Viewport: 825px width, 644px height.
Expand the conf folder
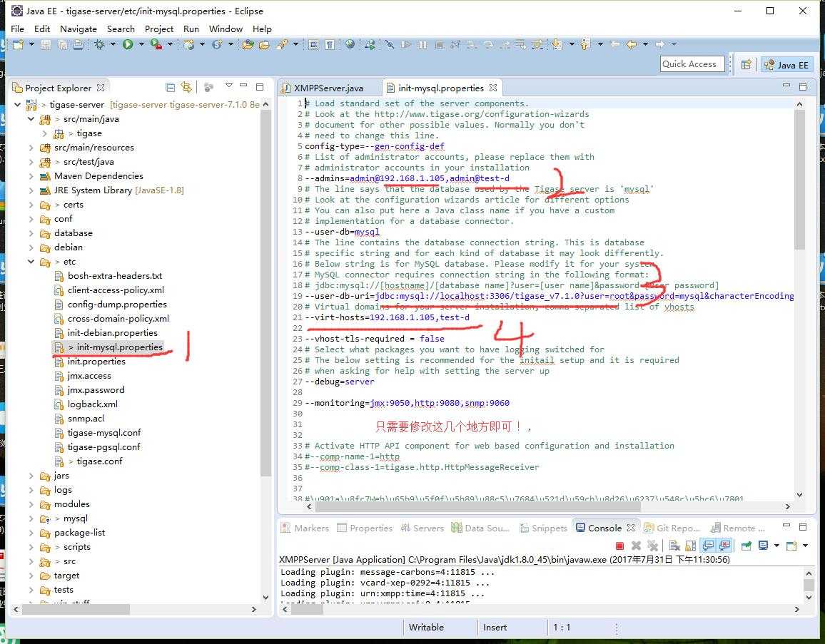(x=31, y=219)
